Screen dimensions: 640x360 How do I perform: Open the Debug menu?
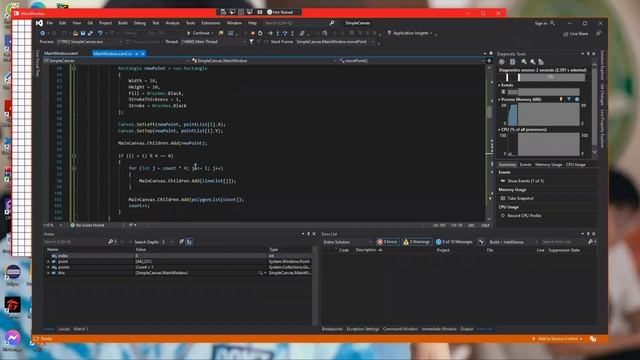tap(140, 23)
